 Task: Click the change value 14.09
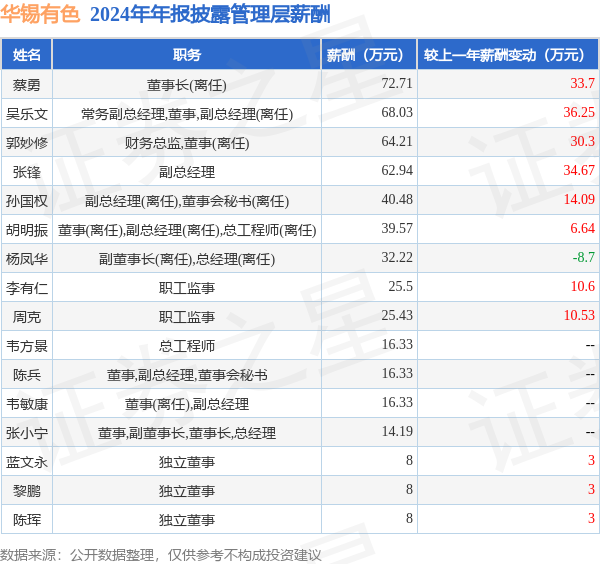pos(579,199)
